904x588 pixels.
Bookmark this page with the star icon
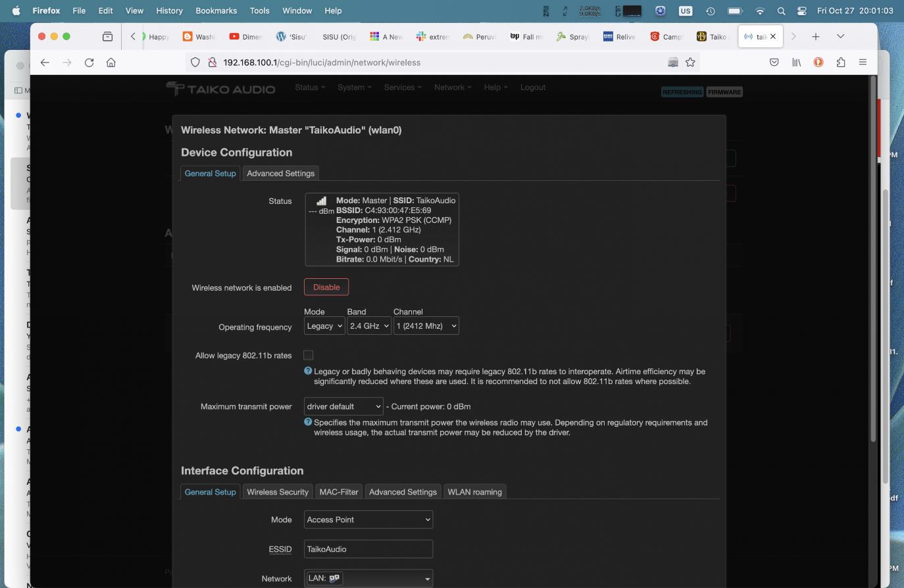point(690,62)
